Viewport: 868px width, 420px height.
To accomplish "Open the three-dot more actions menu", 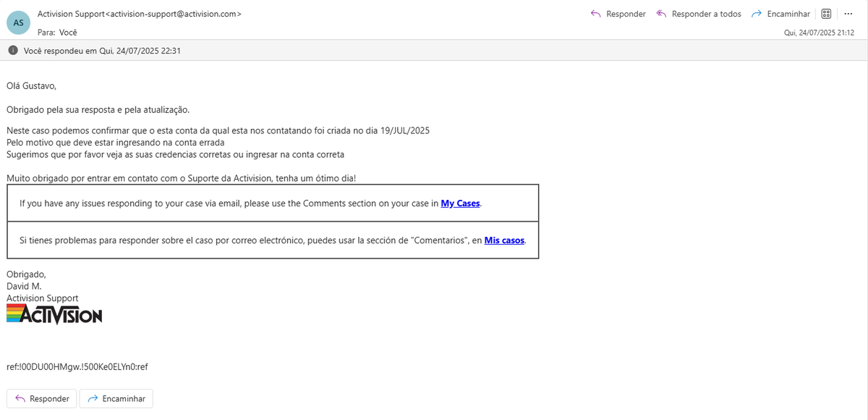I will tap(848, 14).
